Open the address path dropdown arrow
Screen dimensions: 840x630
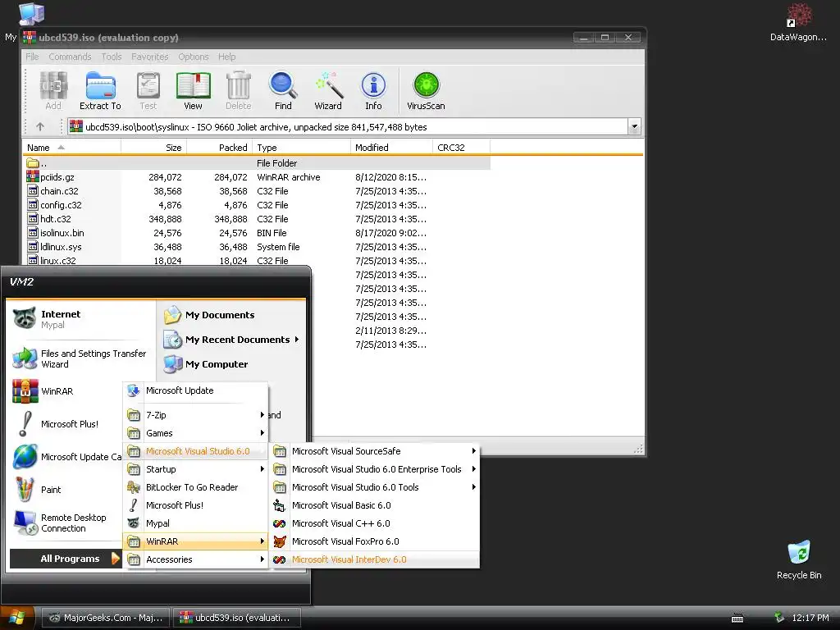click(x=634, y=127)
